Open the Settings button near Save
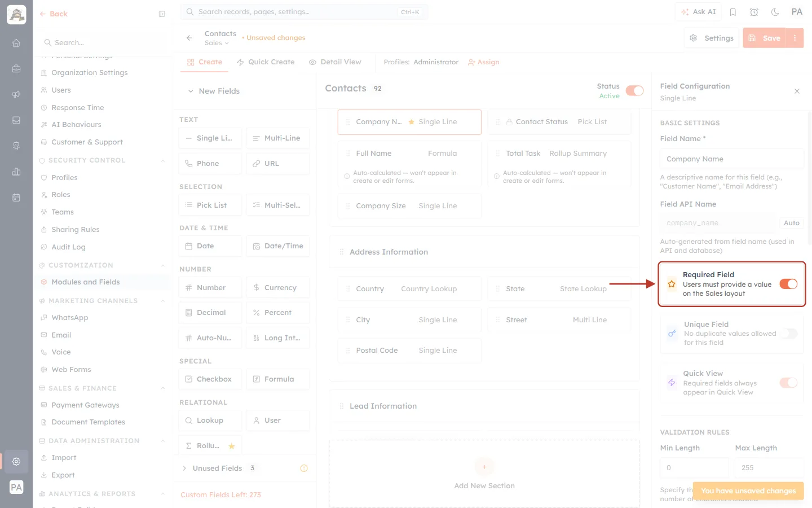The image size is (812, 508). [x=712, y=38]
